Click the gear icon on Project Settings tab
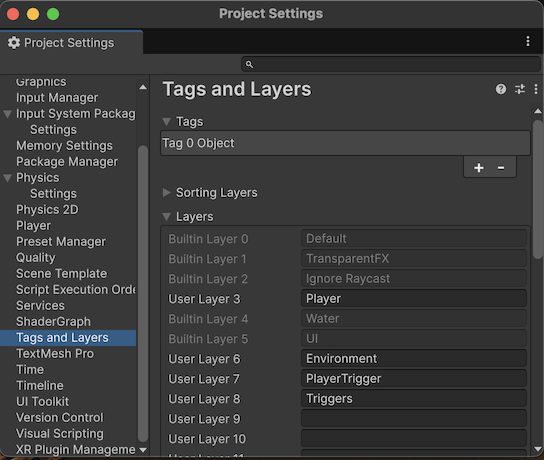Screen dimensions: 544x460 coord(14,43)
